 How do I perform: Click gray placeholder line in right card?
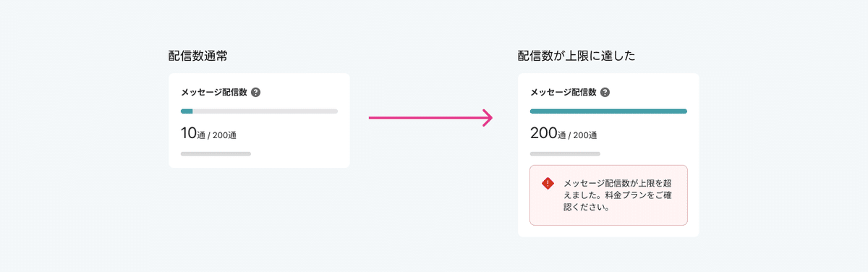565,154
